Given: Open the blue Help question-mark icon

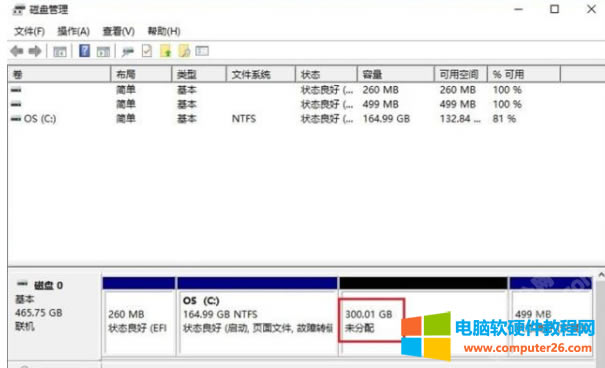Looking at the screenshot, I should click(x=84, y=51).
